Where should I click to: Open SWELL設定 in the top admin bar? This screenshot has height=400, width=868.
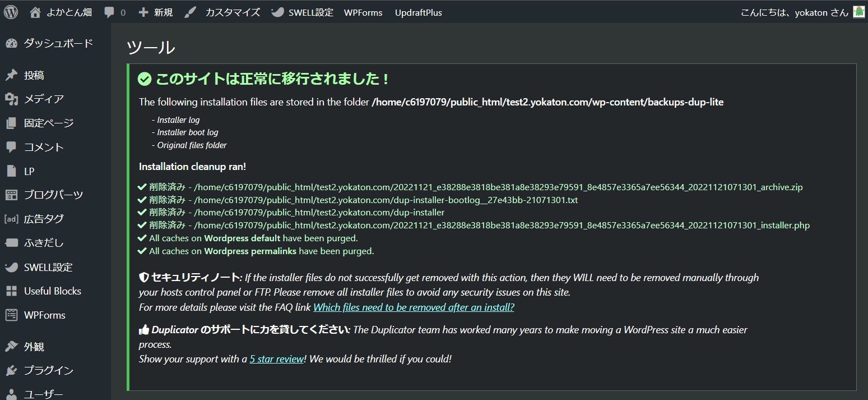tap(310, 12)
